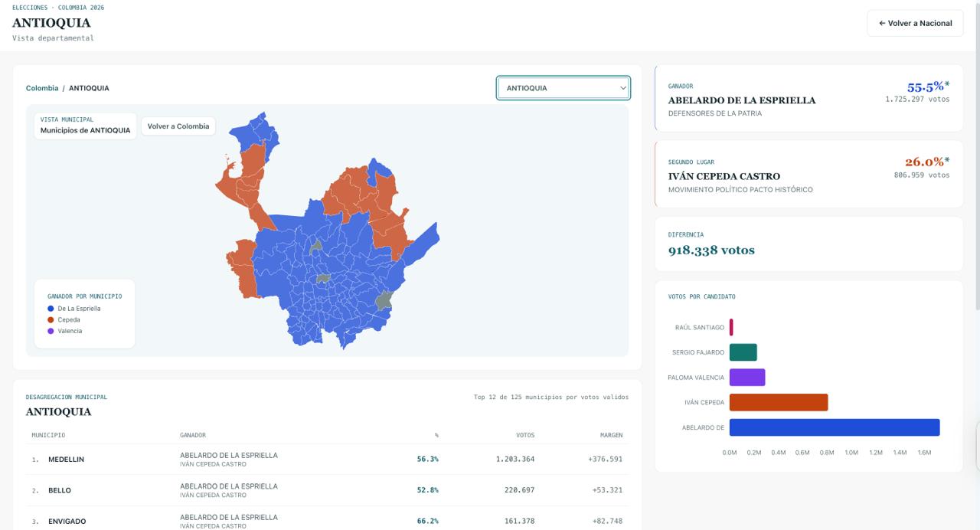Click the orange Cepeda legend dot

pos(51,320)
